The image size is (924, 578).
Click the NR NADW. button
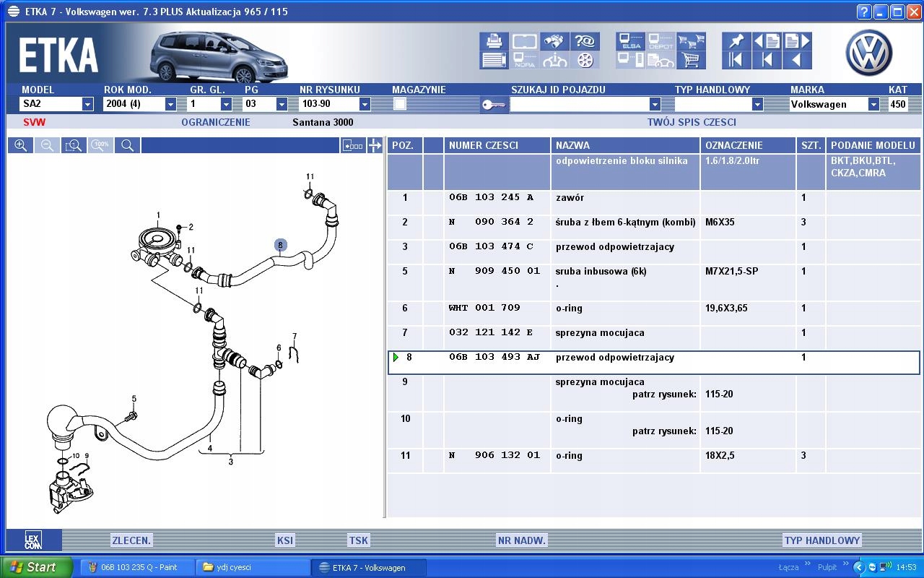click(522, 540)
